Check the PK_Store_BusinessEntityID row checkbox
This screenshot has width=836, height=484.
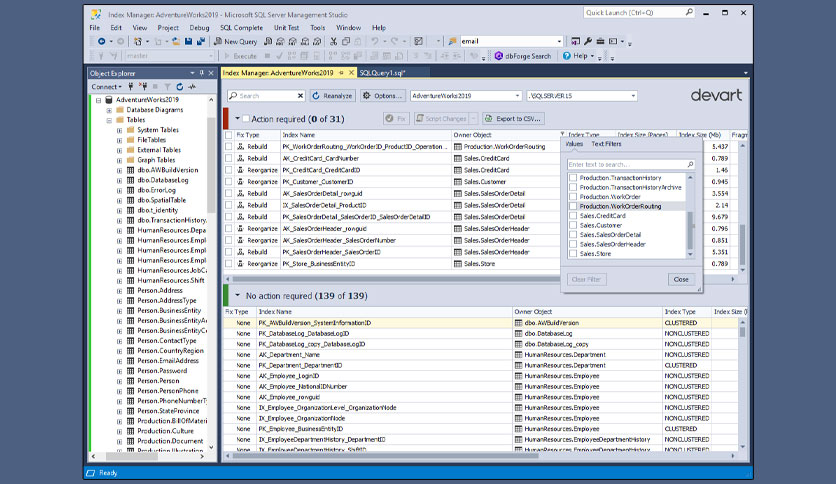tap(229, 264)
